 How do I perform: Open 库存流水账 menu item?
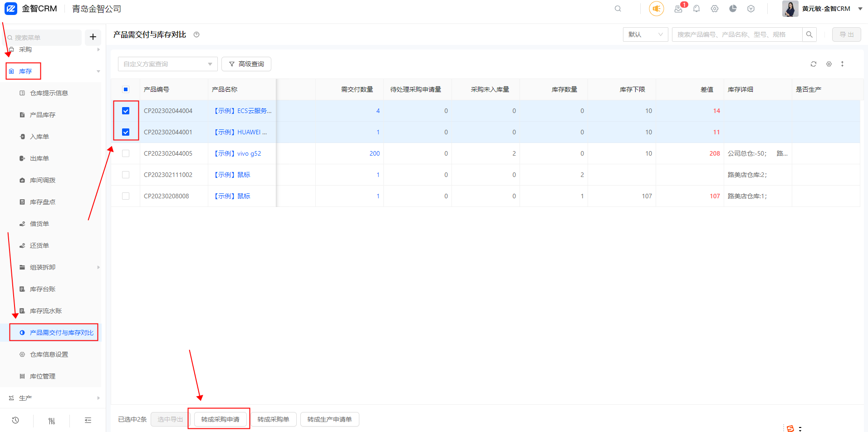pos(46,311)
